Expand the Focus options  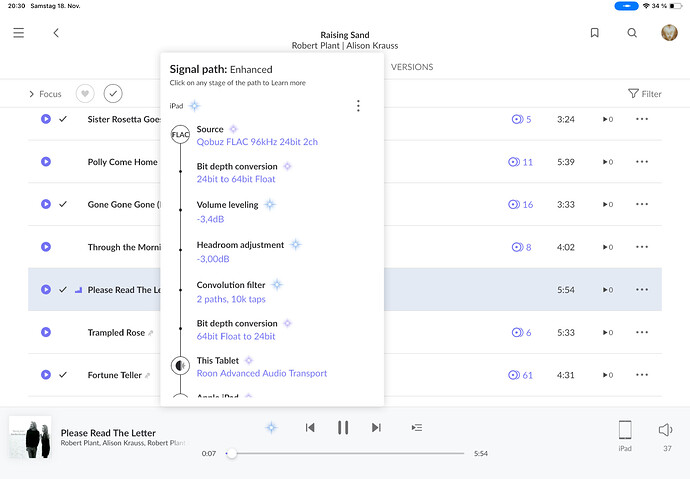[45, 94]
